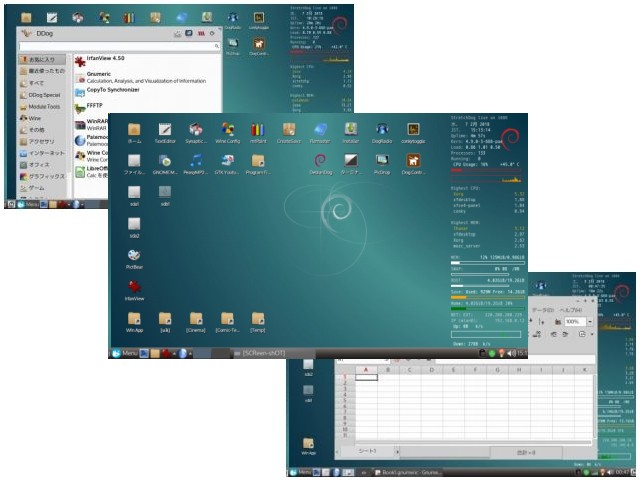Open zoom 100% dropdown arrow in Gnumeric
The height and width of the screenshot is (480, 640).
(x=590, y=322)
